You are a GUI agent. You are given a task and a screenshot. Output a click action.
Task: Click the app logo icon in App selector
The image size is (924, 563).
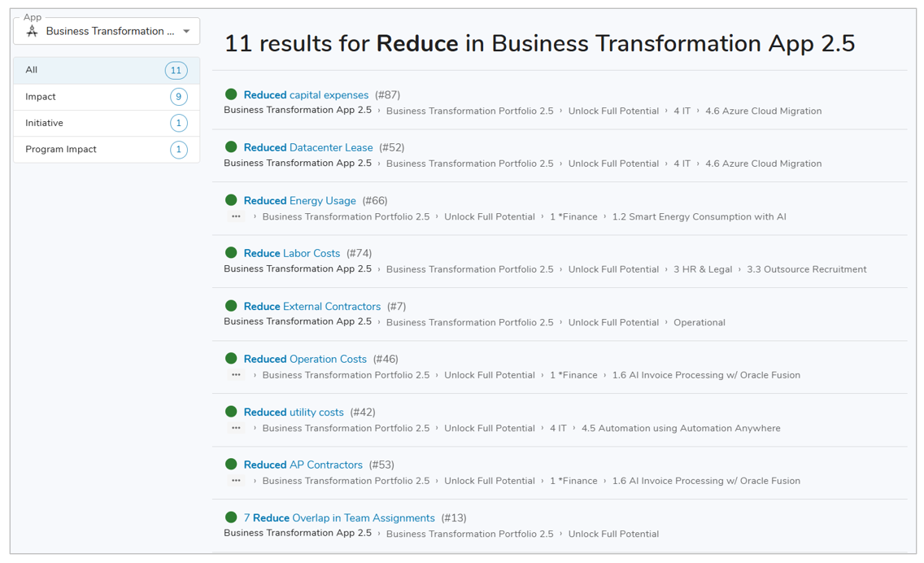point(33,31)
